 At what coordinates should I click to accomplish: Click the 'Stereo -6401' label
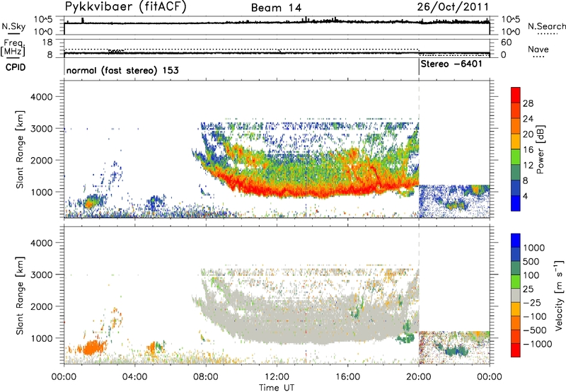coord(451,64)
